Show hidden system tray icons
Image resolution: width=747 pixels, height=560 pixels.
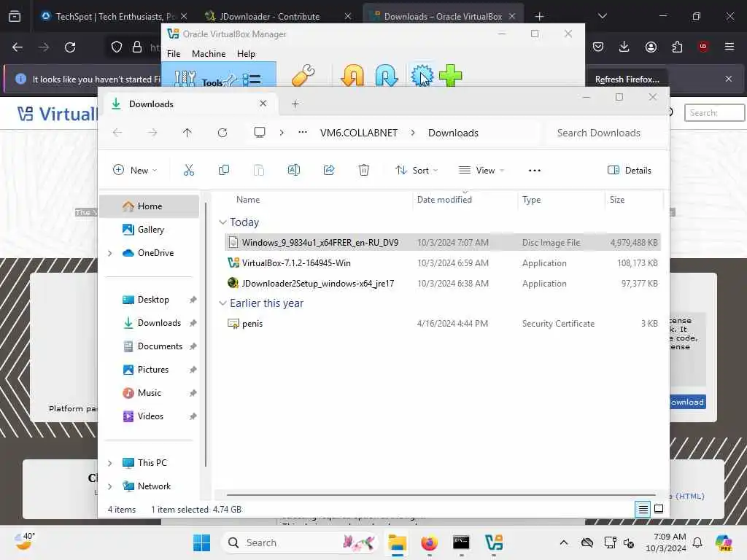[564, 542]
